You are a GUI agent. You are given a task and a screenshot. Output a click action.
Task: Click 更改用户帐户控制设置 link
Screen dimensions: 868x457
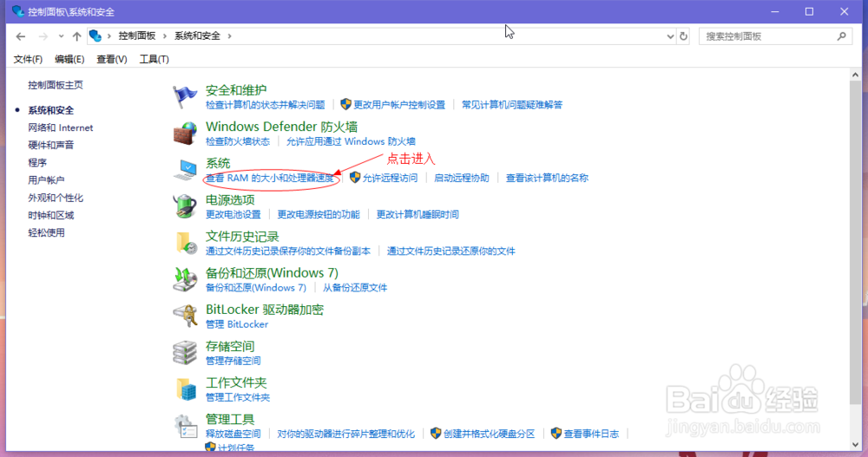tap(399, 105)
